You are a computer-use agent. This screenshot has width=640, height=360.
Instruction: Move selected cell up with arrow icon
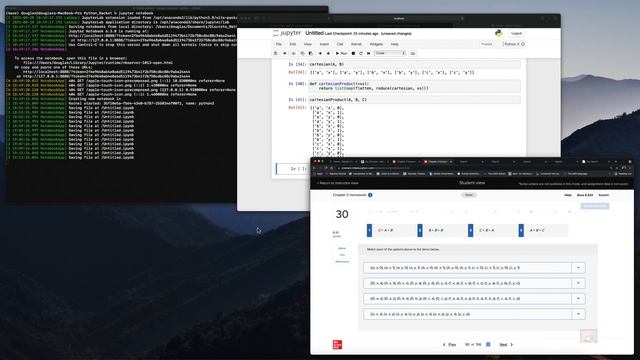click(x=320, y=53)
